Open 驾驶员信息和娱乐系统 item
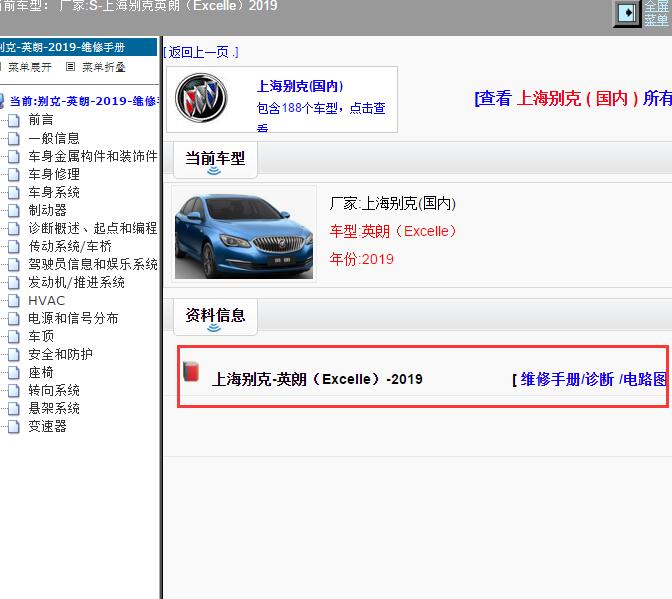Viewport: 672px width, 599px height. coord(93,264)
